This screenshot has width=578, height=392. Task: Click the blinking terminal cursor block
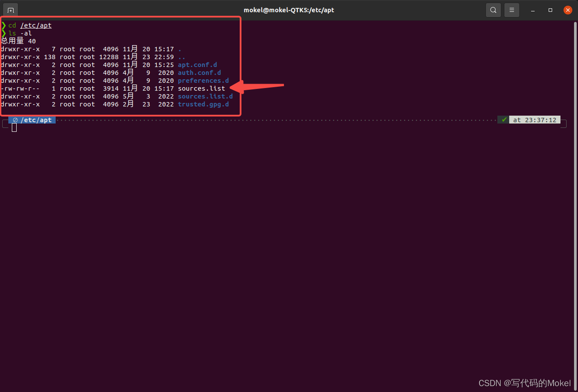pyautogui.click(x=14, y=127)
